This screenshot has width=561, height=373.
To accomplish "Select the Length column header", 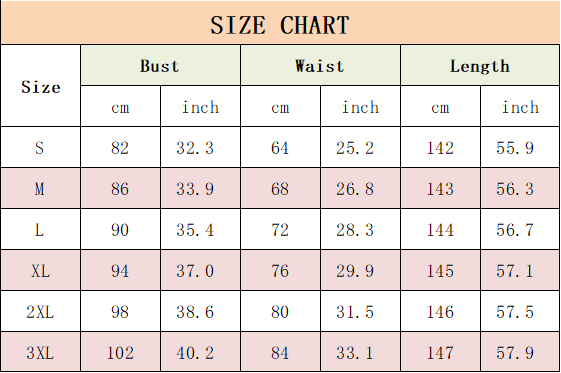I will [x=480, y=65].
